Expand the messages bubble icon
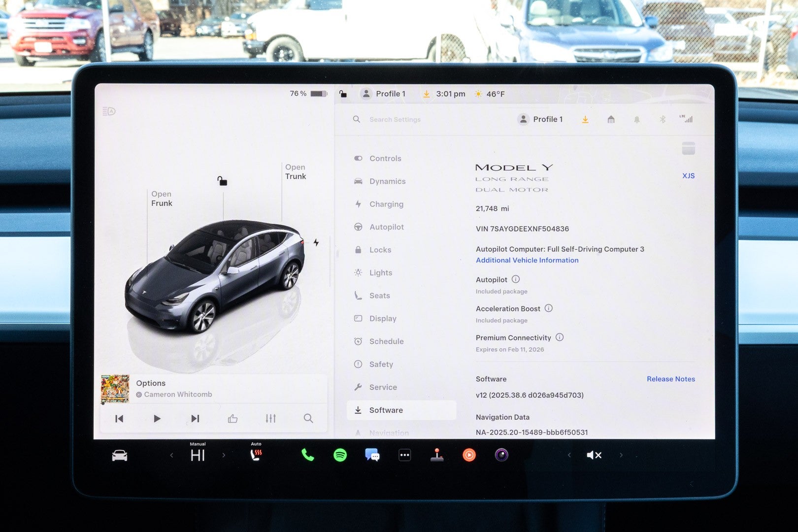This screenshot has height=532, width=798. 372,455
